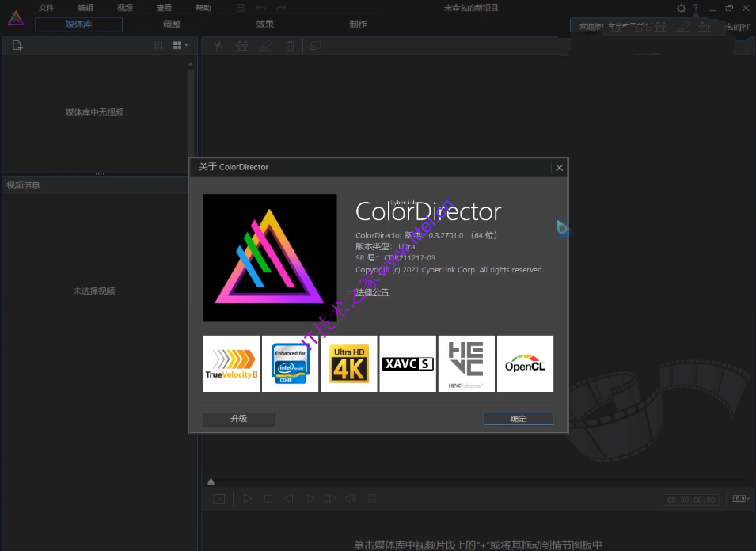
Task: Click the question mark help icon
Action: tap(696, 8)
